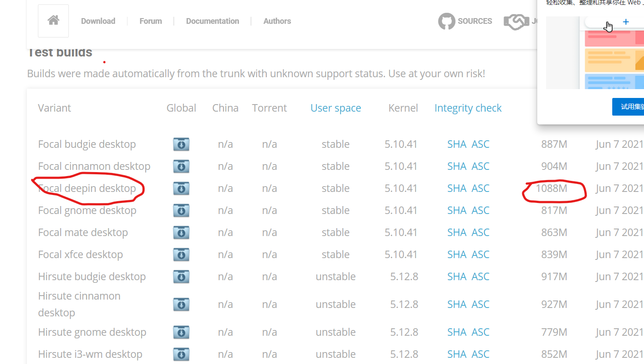Click the Variant column header
644x364 pixels.
(x=54, y=108)
